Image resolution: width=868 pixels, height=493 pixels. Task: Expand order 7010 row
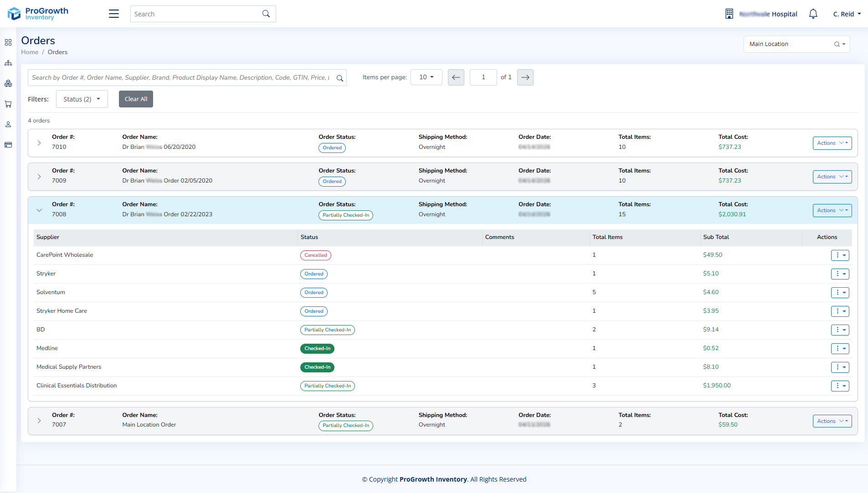click(39, 143)
